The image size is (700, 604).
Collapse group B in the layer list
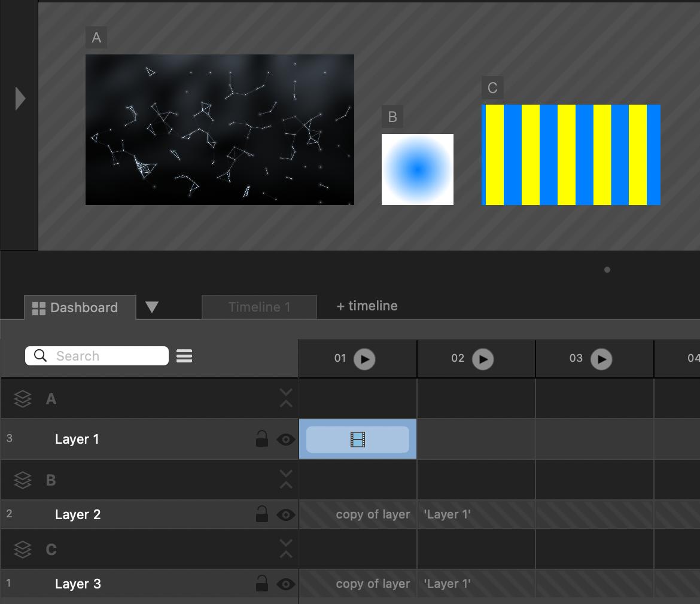(286, 480)
